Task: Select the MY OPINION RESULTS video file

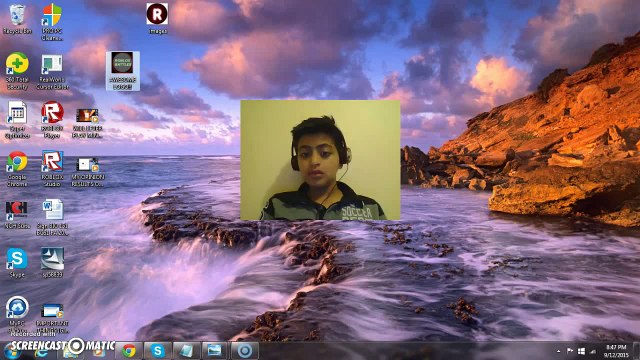Action: pos(87,171)
